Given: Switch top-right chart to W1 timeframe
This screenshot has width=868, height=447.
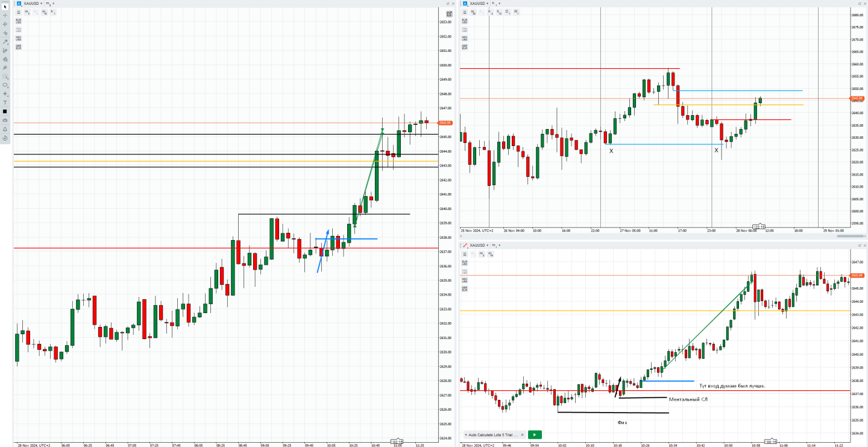Looking at the screenshot, I should point(516,12).
